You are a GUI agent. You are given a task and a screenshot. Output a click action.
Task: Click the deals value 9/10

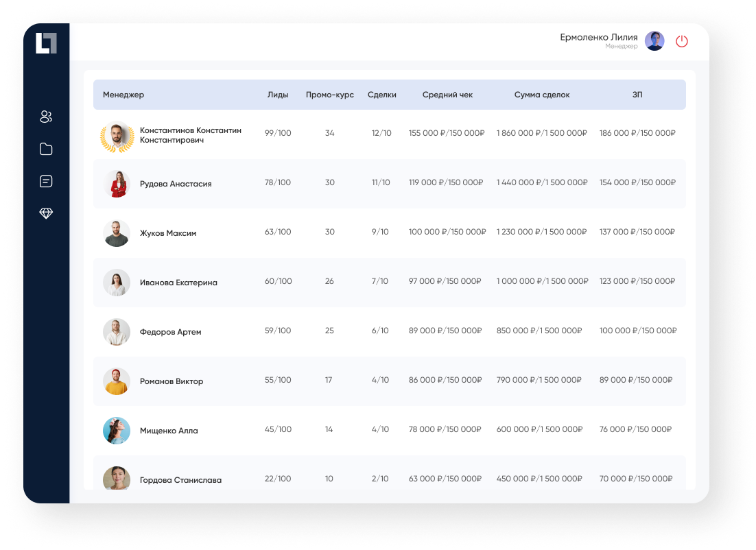click(380, 232)
